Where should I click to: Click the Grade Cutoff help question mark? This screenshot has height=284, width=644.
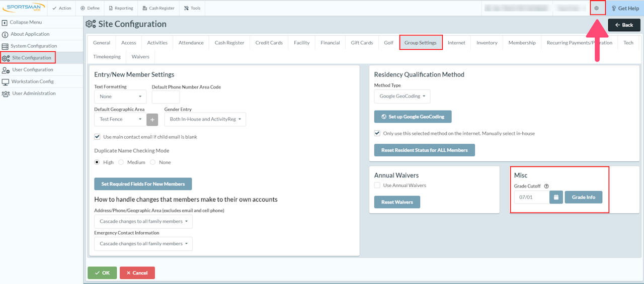click(x=546, y=186)
